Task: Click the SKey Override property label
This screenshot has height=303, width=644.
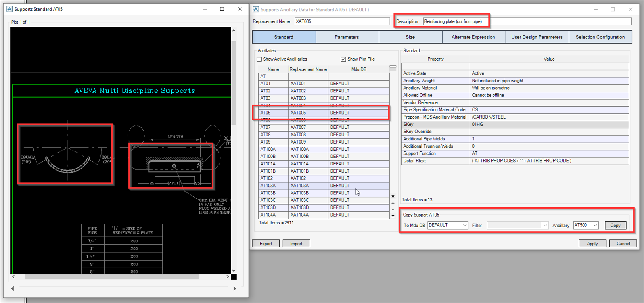Action: pyautogui.click(x=417, y=132)
